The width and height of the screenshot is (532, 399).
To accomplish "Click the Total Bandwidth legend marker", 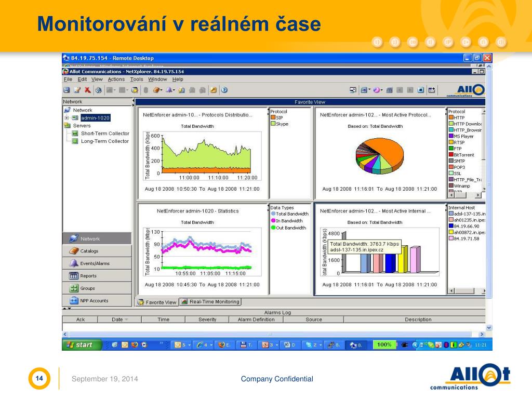I will click(x=273, y=214).
